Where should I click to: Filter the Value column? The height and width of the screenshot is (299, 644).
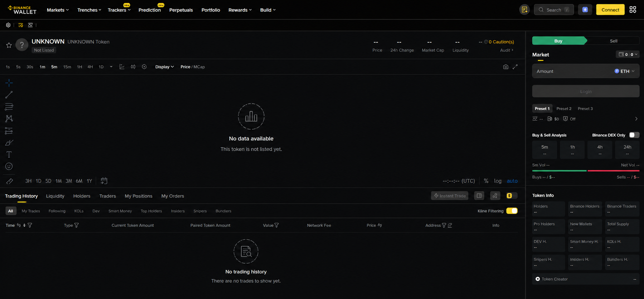(277, 225)
